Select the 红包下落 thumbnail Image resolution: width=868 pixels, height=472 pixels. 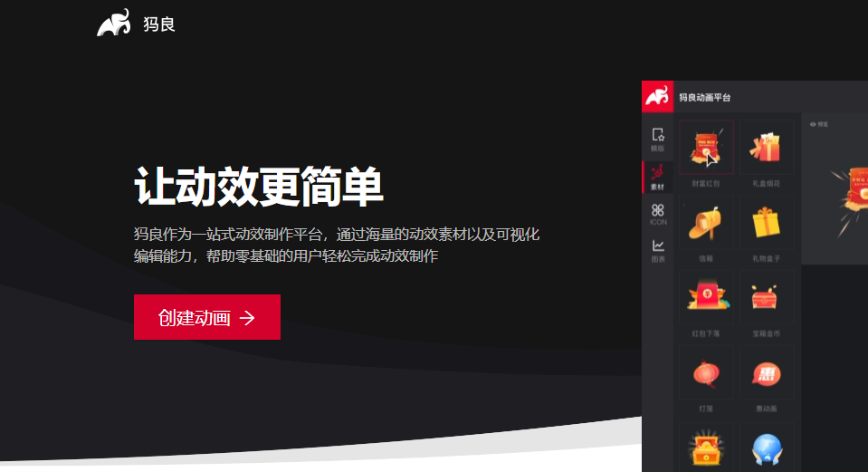[706, 297]
